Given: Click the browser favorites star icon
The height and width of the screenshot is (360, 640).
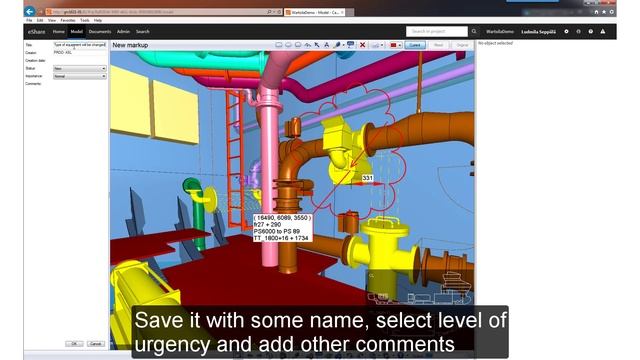Looking at the screenshot, I should point(604,12).
